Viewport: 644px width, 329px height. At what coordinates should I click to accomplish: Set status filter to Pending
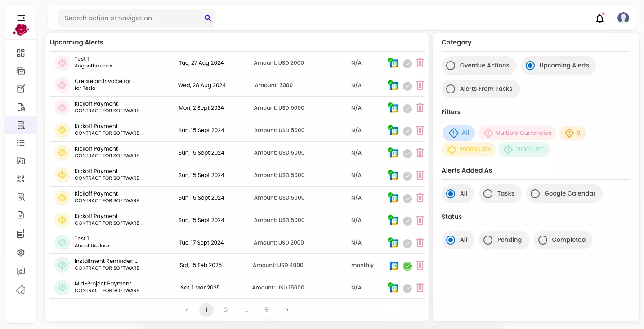coord(503,240)
